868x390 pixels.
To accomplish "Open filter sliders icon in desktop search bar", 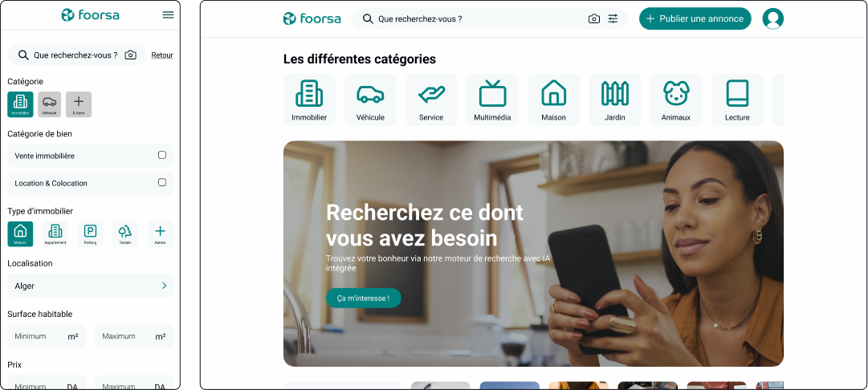I will point(613,18).
